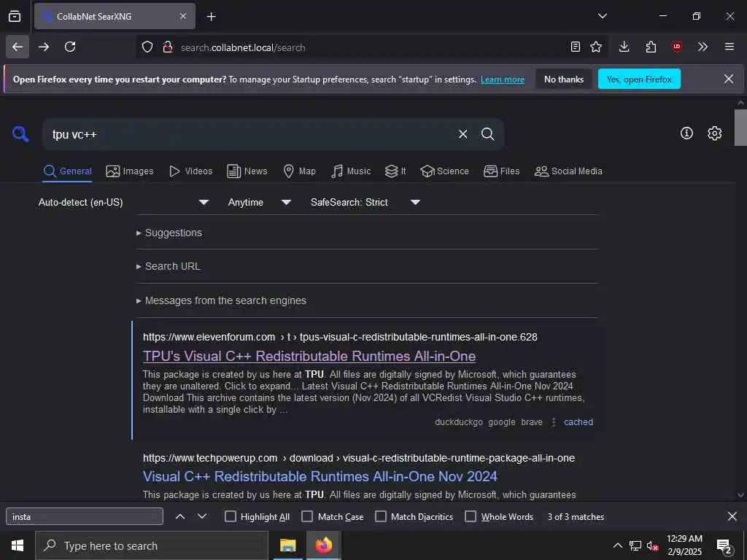
Task: Close the CollabNet SearXNG tab
Action: pos(183,16)
